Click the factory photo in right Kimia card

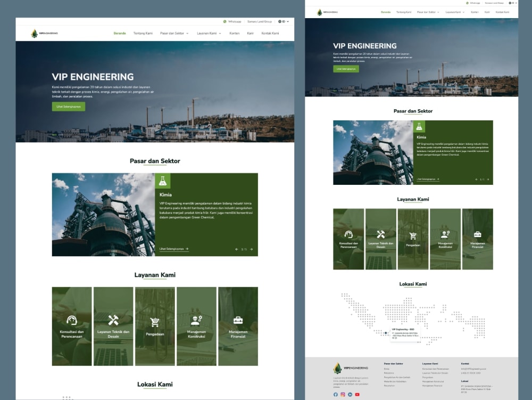(373, 152)
